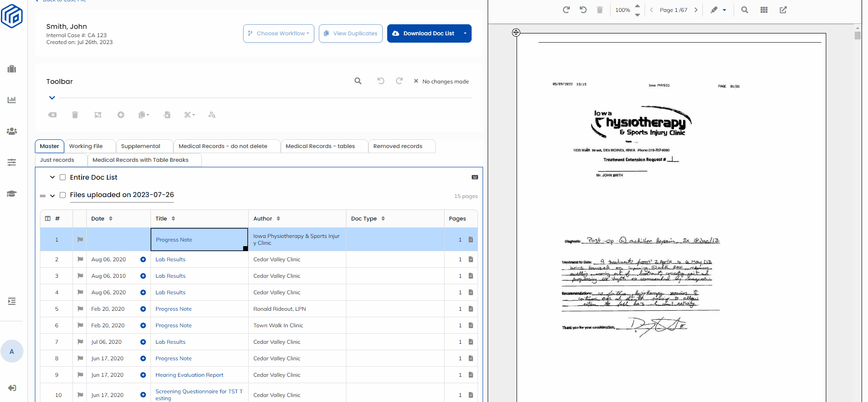The width and height of the screenshot is (868, 402).
Task: Open the users group sidebar icon
Action: (x=12, y=131)
